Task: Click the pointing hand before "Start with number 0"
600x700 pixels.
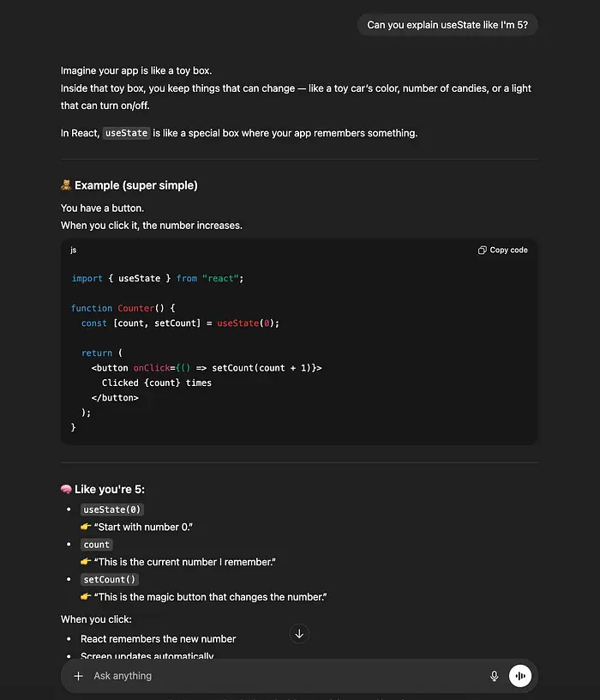Action: 86,527
